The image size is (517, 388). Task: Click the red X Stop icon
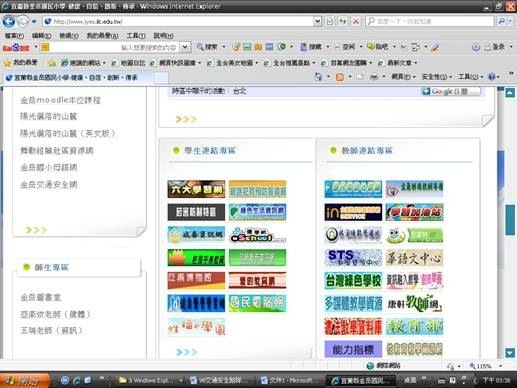[356, 22]
